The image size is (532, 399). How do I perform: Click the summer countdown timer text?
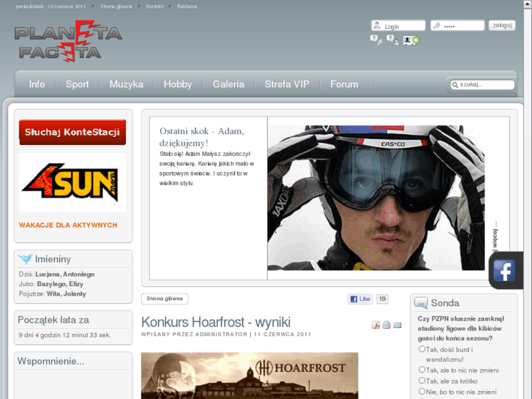pos(64,335)
